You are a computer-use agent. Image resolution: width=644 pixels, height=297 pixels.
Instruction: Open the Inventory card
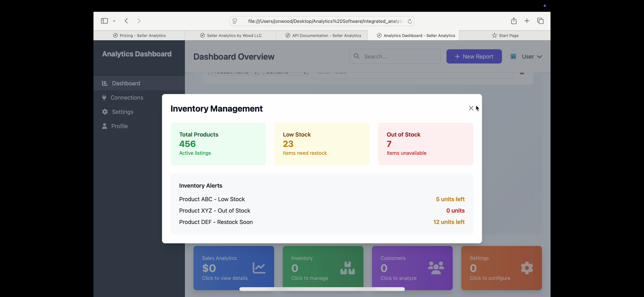(323, 268)
